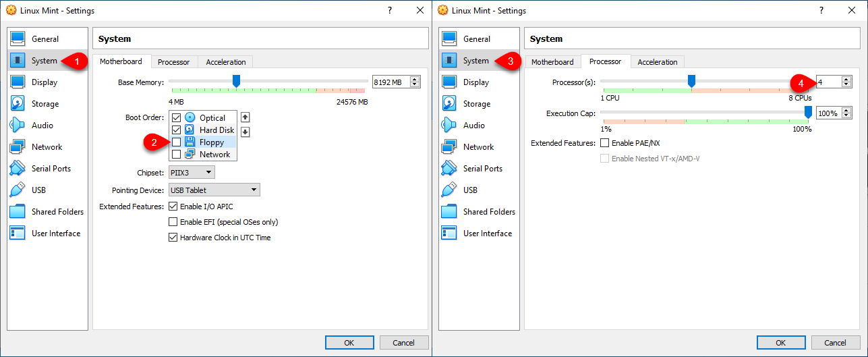Viewport: 868px width, 357px height.
Task: Enable PAE/NX checkbox in Processor tab
Action: pyautogui.click(x=605, y=143)
